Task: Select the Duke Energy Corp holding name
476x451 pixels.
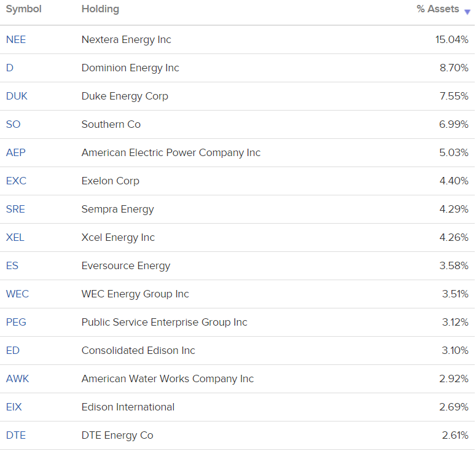Action: click(x=125, y=96)
